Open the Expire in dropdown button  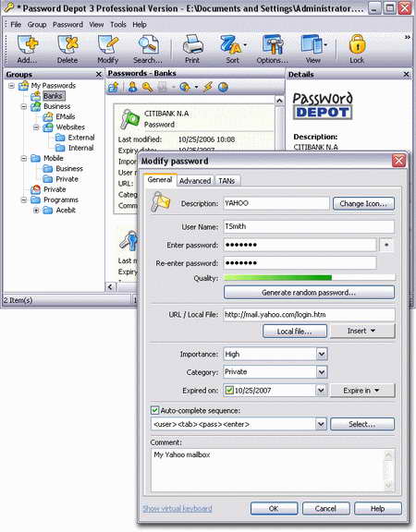(x=362, y=391)
